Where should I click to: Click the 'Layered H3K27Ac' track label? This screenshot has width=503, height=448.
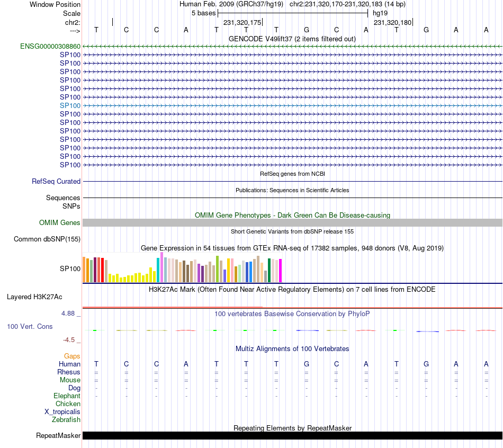point(34,297)
